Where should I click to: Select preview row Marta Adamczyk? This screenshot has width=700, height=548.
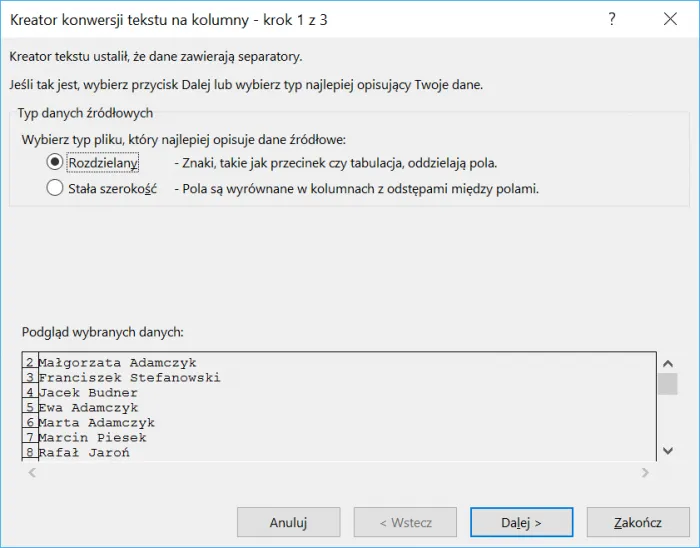coord(96,423)
